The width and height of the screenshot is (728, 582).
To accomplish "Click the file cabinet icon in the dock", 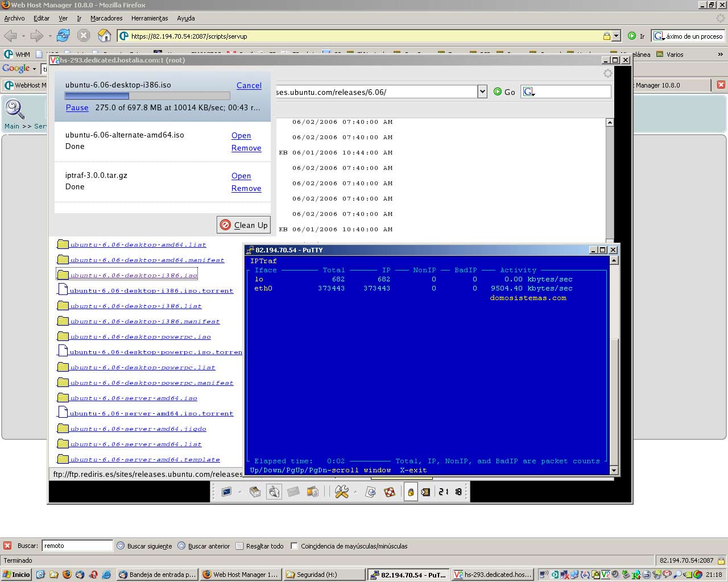I will tap(255, 492).
